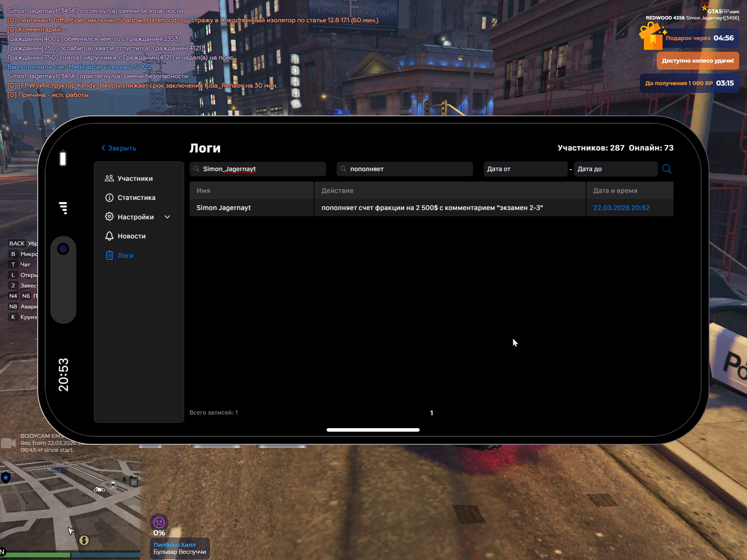The image size is (747, 560).
Task: Click the sad face mood icon
Action: tap(159, 523)
